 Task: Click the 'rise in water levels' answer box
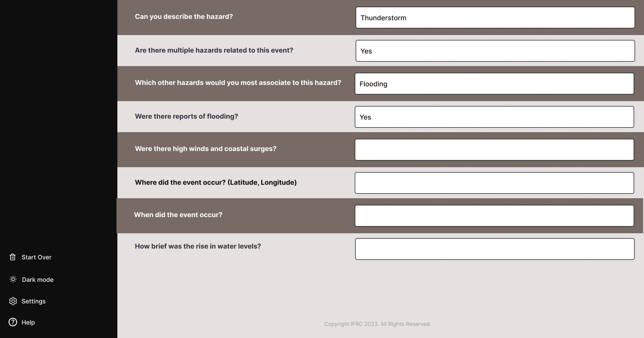[x=495, y=249]
